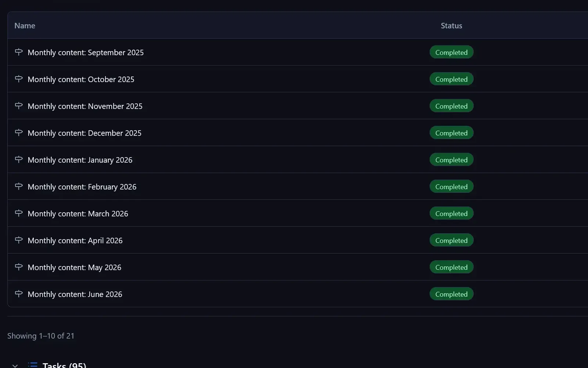Click Completed badge for April 2026
The width and height of the screenshot is (588, 368).
pyautogui.click(x=451, y=240)
